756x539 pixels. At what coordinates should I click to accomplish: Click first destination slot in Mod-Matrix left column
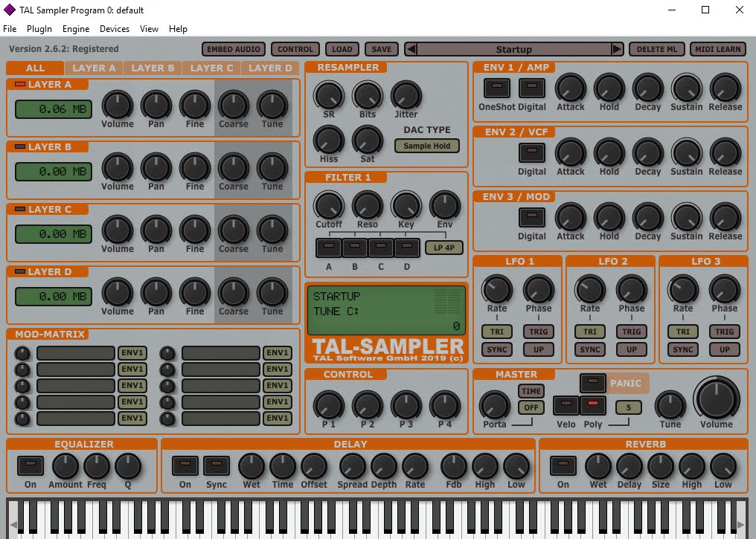(76, 353)
